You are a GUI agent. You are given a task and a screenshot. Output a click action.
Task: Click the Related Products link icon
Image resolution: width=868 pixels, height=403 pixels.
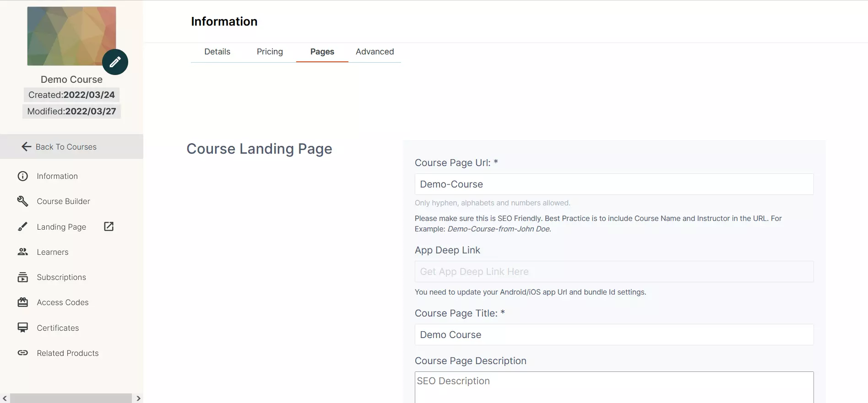coord(23,353)
